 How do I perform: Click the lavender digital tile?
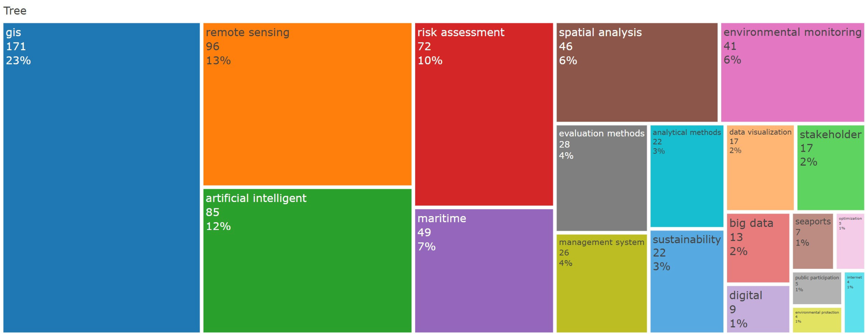pos(757,309)
